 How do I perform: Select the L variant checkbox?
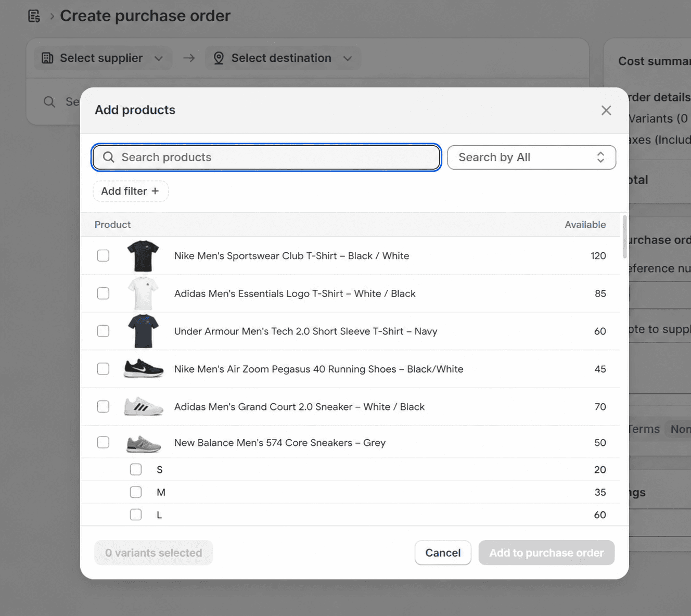(136, 515)
